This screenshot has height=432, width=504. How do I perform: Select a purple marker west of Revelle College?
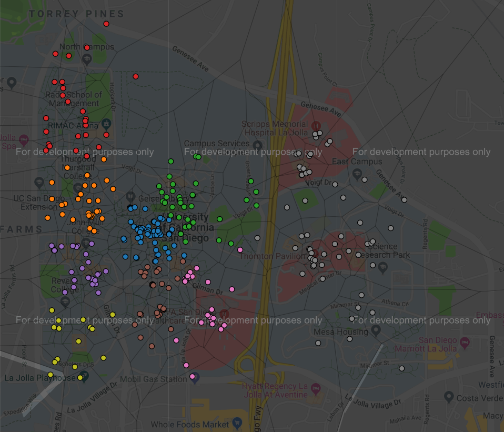point(52,246)
